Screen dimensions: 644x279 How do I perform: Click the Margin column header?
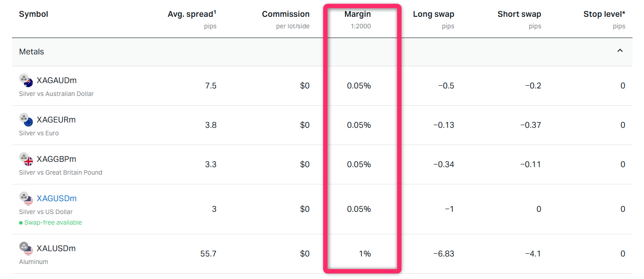[357, 14]
